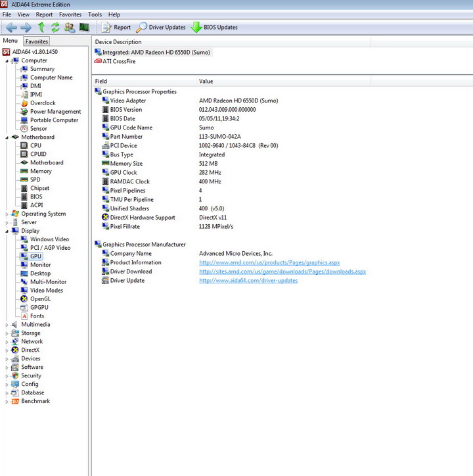Select the SPD tree item

[x=35, y=179]
